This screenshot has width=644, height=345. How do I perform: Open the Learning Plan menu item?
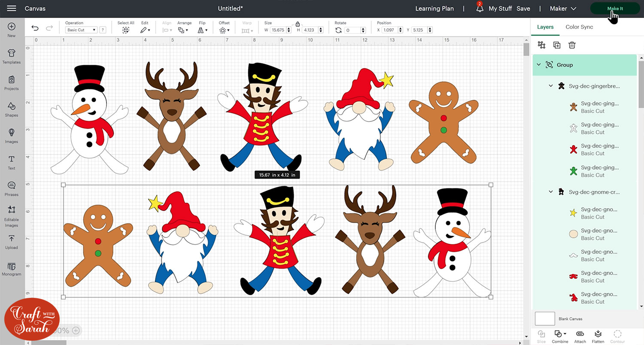434,8
